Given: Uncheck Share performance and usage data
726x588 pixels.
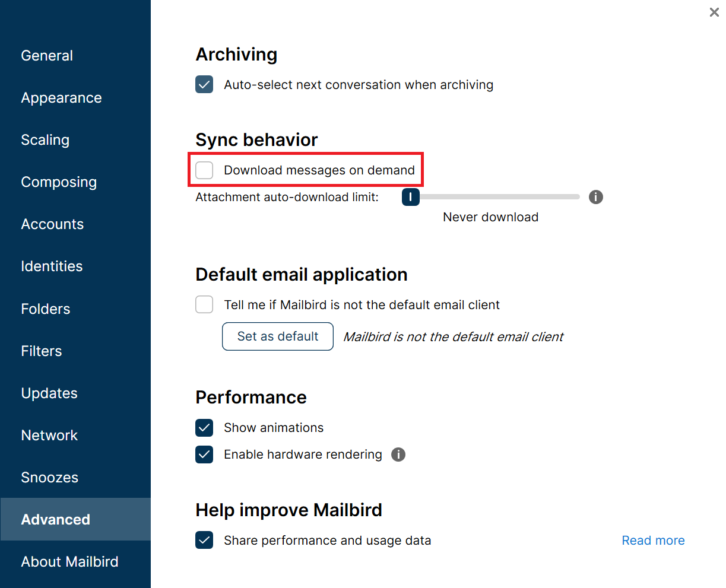Looking at the screenshot, I should 204,541.
